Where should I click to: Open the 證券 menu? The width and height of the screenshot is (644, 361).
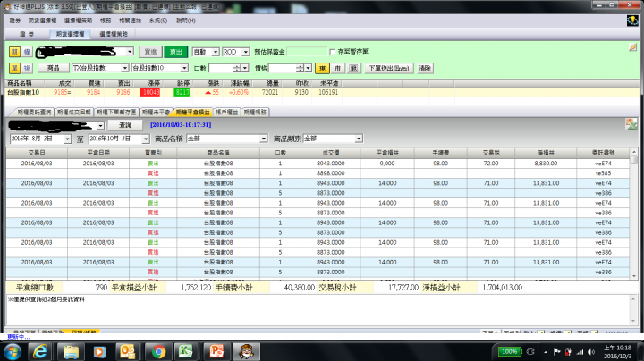(15, 21)
